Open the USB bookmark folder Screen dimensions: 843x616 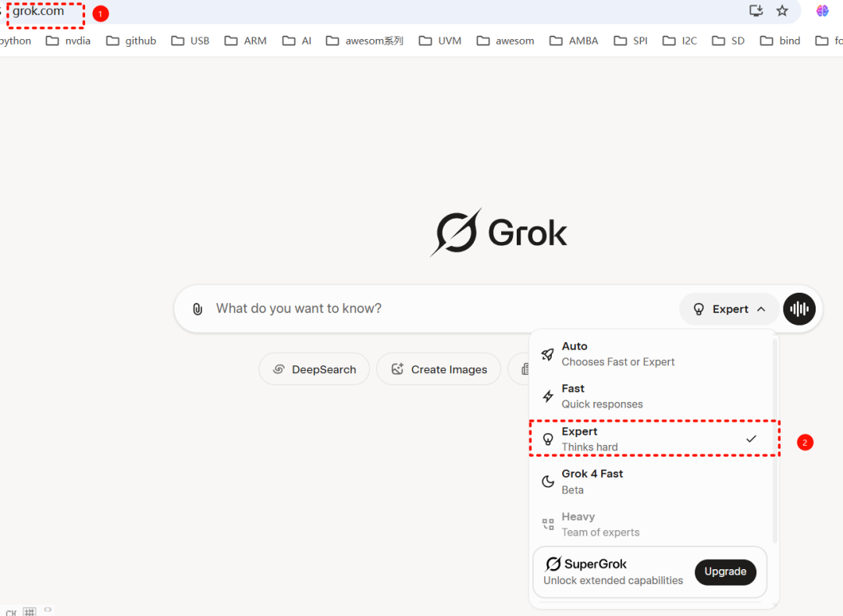click(x=190, y=41)
